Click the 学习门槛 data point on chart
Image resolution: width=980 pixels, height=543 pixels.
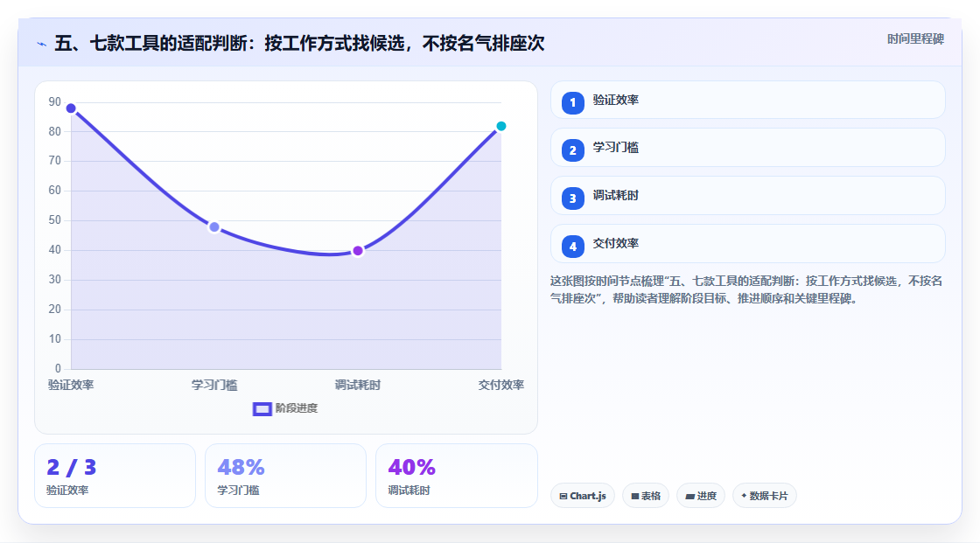(214, 226)
